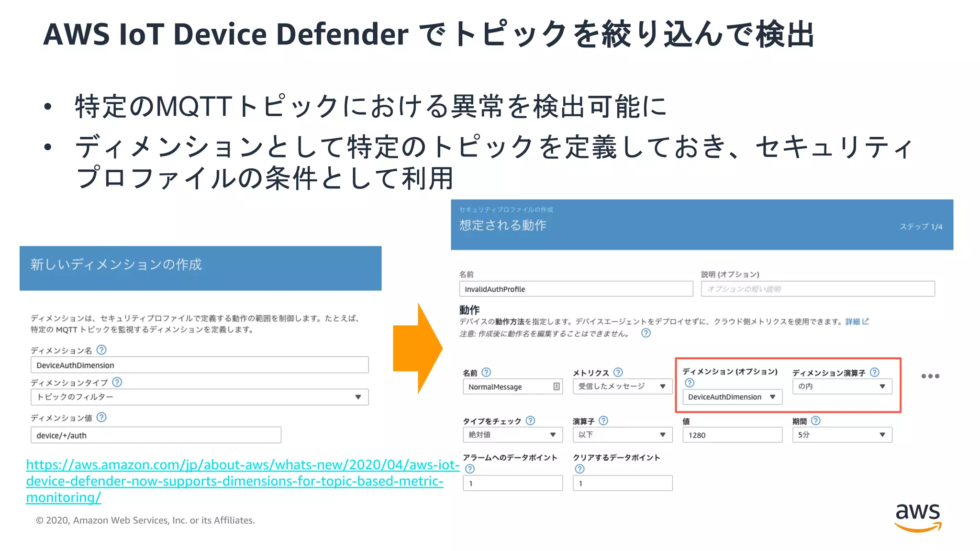Click help icon beside ディメンション値 label
The width and height of the screenshot is (980, 551).
click(x=101, y=417)
